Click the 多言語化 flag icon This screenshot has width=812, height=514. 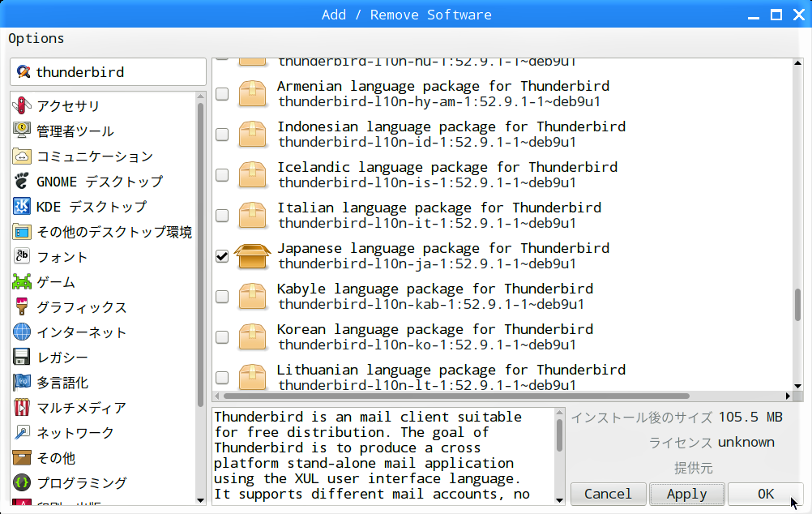click(22, 383)
